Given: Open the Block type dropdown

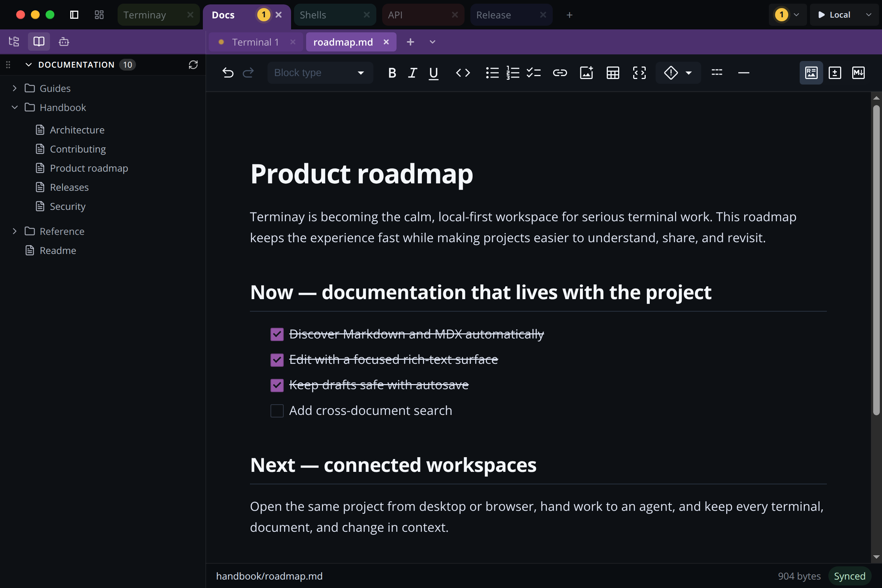Looking at the screenshot, I should click(320, 73).
